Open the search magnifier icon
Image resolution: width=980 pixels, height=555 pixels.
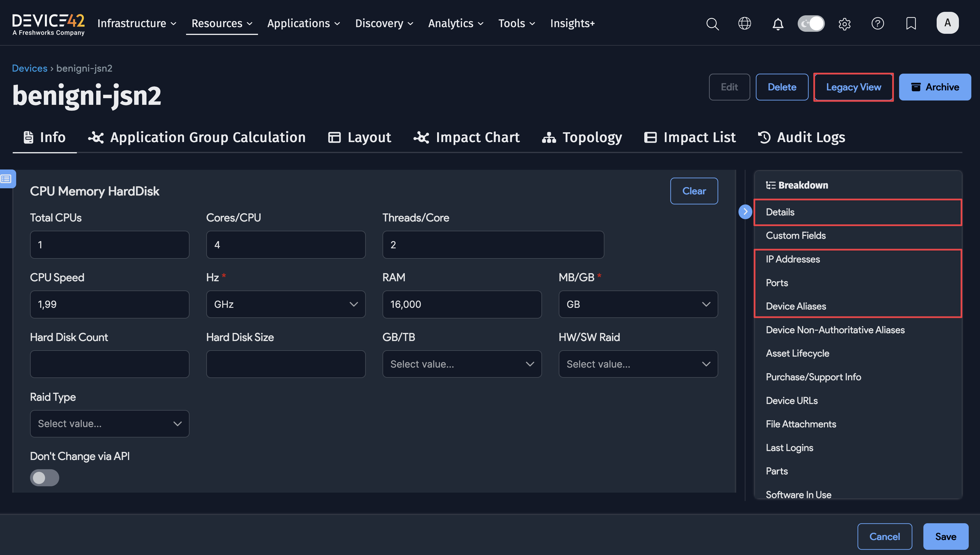coord(712,24)
